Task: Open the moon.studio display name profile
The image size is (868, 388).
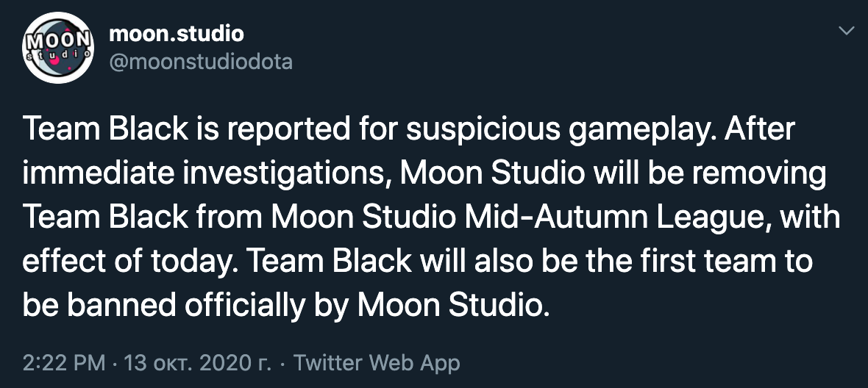Action: [176, 33]
